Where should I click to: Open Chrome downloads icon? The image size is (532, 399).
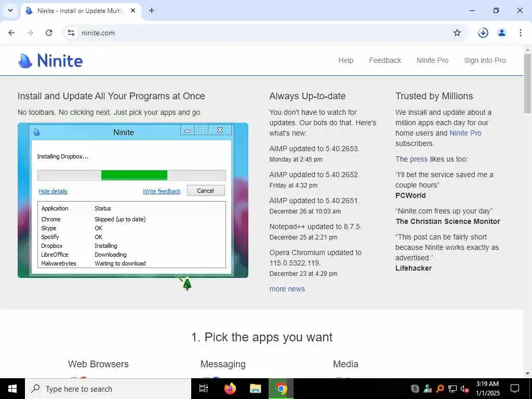[483, 33]
